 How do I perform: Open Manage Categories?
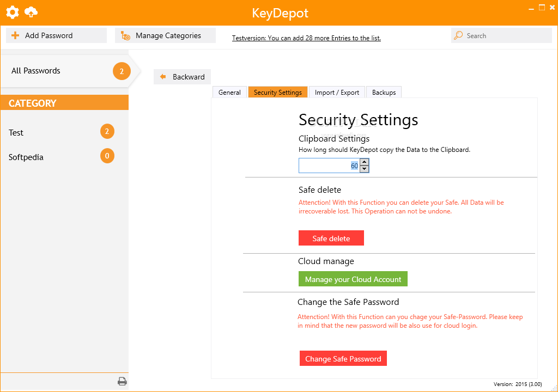coord(165,35)
